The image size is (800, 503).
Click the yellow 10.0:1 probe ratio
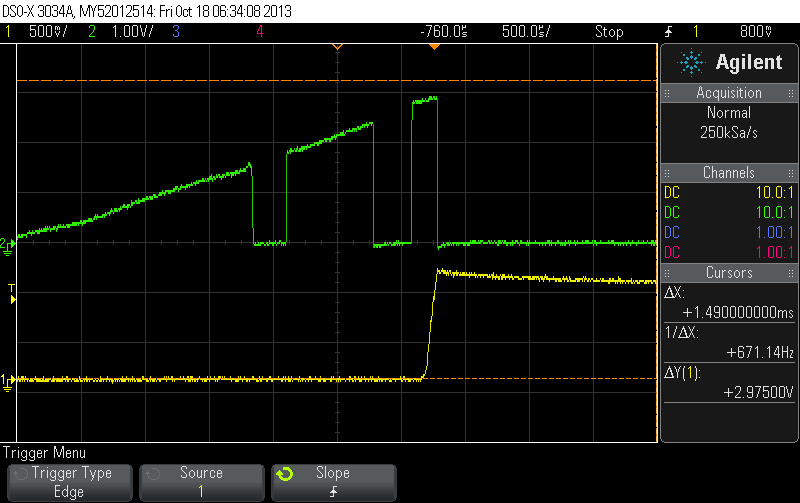775,193
